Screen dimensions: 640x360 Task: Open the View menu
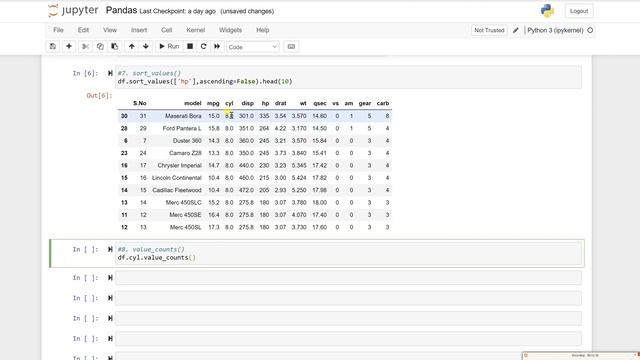110,30
